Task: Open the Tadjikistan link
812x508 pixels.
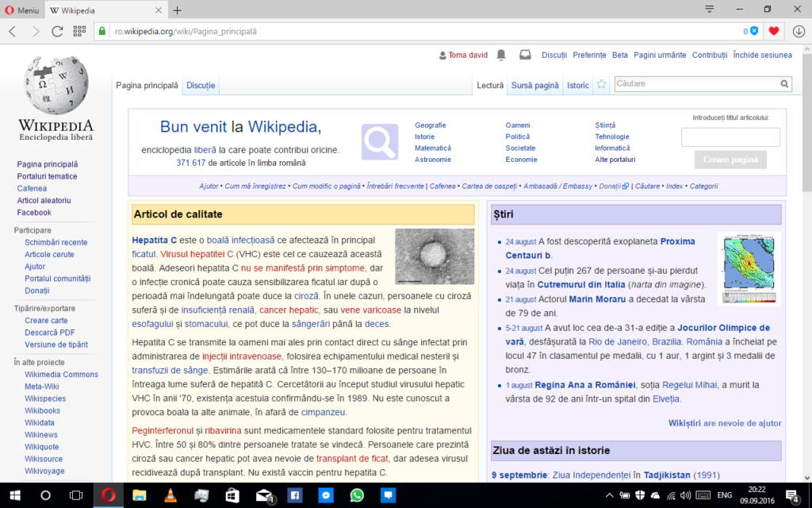Action: coord(667,475)
